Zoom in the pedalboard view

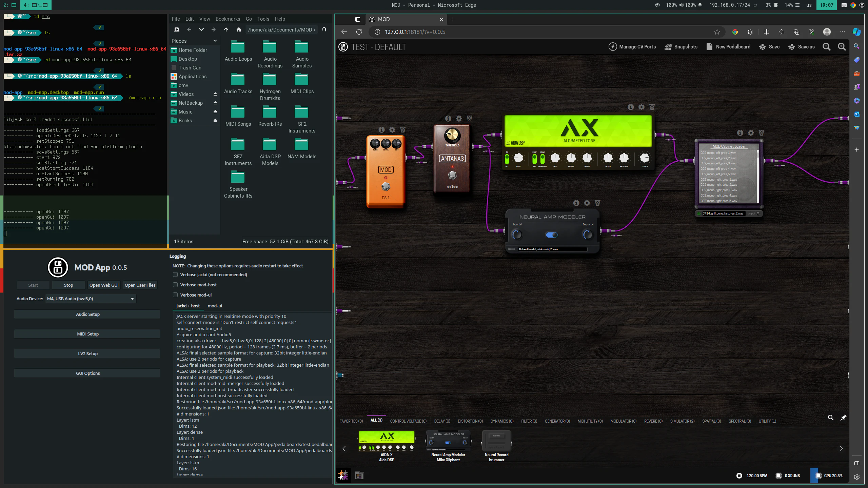click(842, 47)
